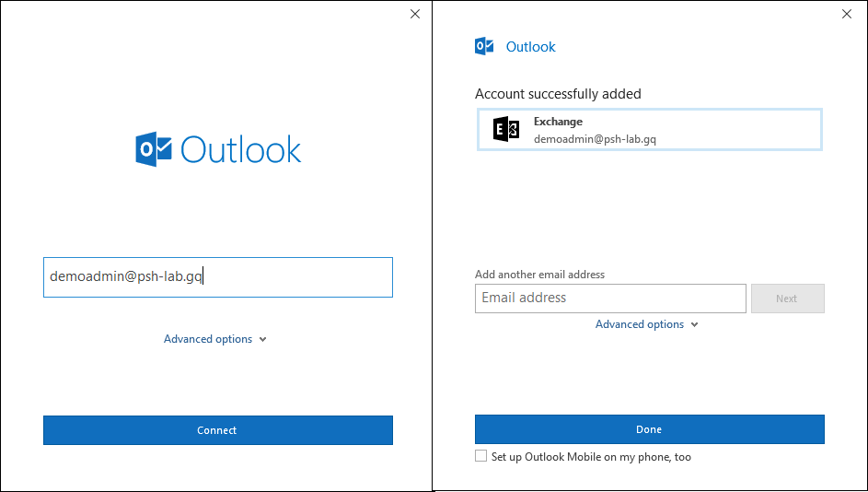The width and height of the screenshot is (868, 492).
Task: Click small Outlook icon in right dialog
Action: tap(484, 47)
